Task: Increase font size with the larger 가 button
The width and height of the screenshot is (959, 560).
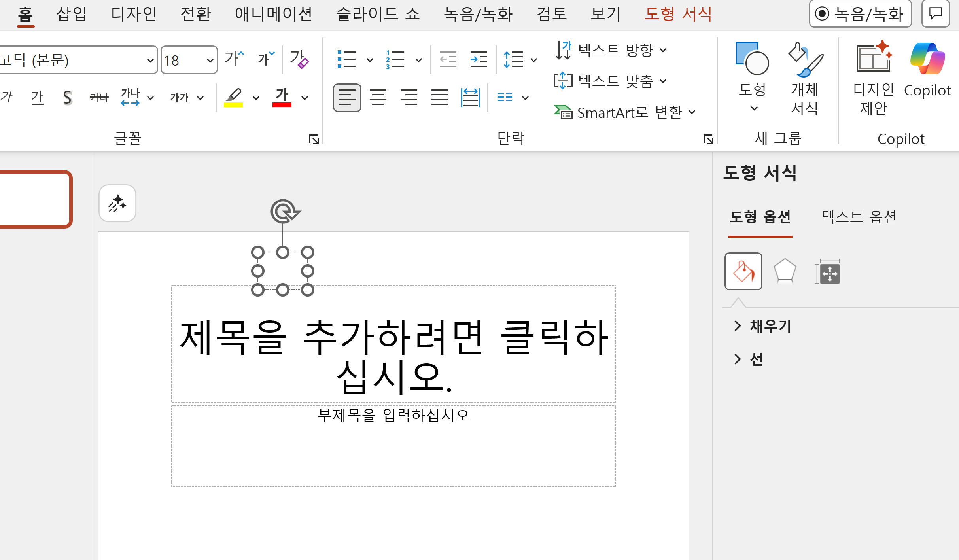Action: click(x=234, y=60)
